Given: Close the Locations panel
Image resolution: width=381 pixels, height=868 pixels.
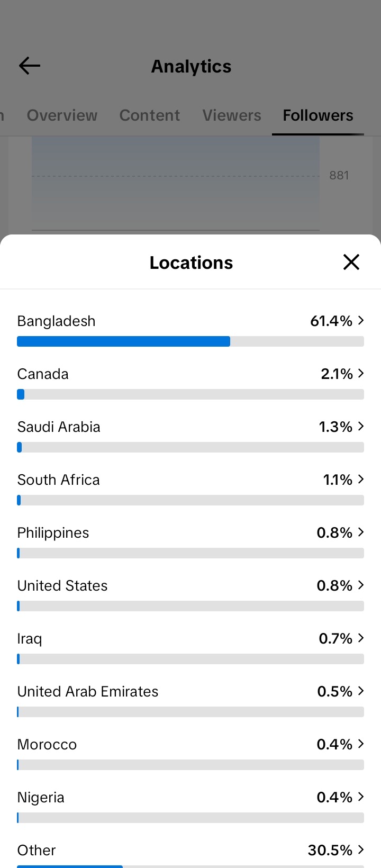Looking at the screenshot, I should (x=351, y=262).
